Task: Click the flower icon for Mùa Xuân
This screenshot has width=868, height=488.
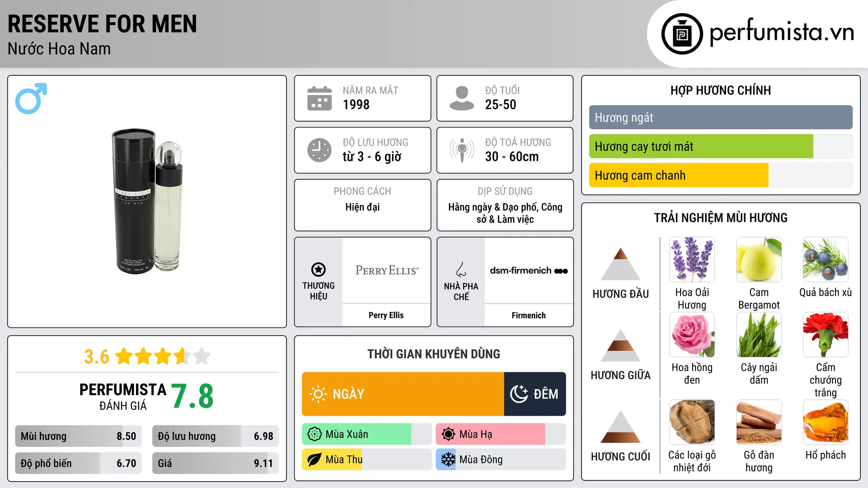Action: point(314,434)
